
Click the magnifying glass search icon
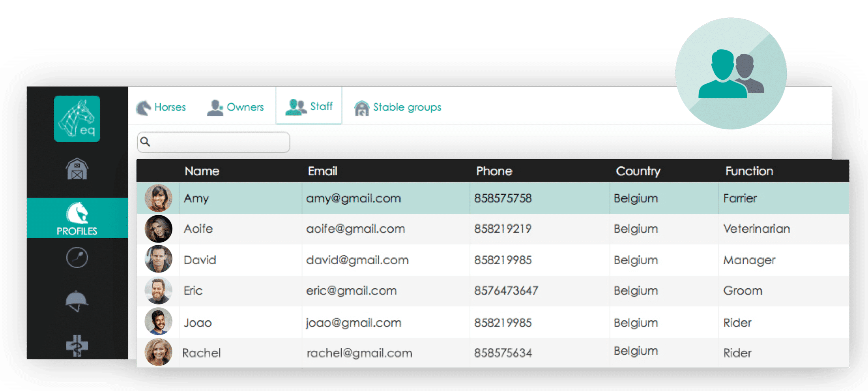pyautogui.click(x=145, y=142)
